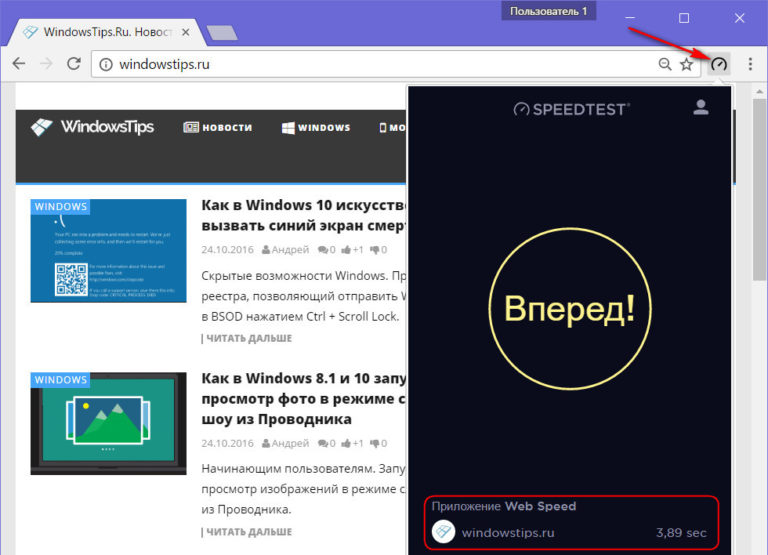The image size is (768, 555).
Task: Reload the page with refresh icon
Action: (x=73, y=64)
